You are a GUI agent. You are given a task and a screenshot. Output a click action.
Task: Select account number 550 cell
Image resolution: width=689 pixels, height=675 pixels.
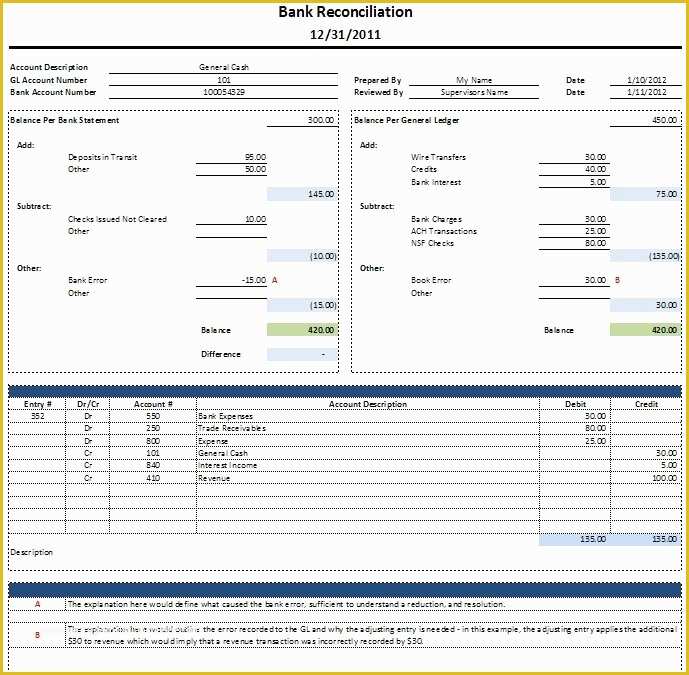click(x=153, y=416)
